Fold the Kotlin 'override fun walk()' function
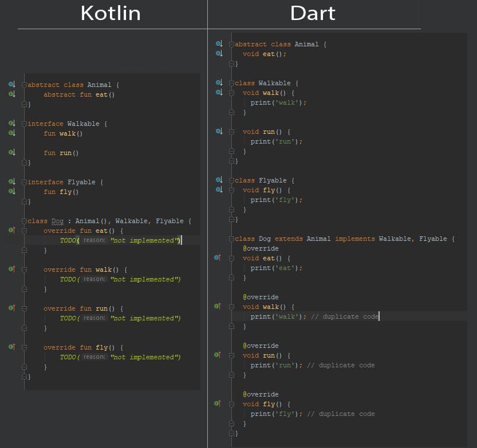The width and height of the screenshot is (477, 448). [24, 269]
